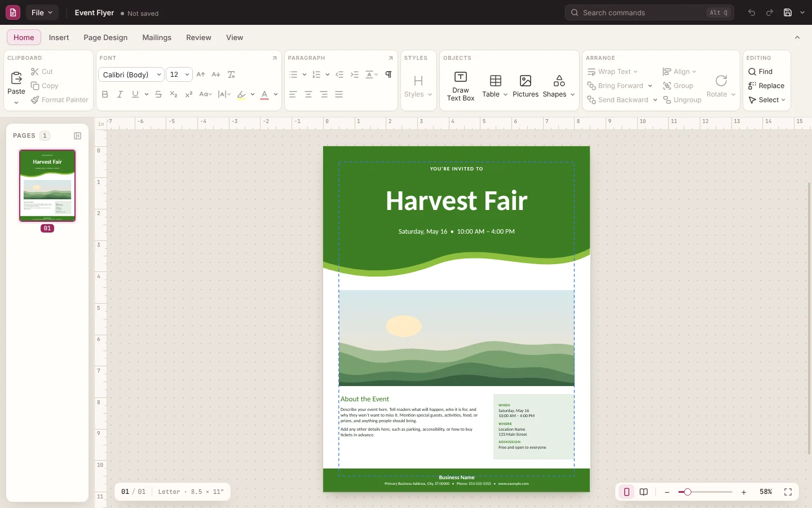Toggle Strikethrough formatting
This screenshot has height=508, width=812.
coord(158,94)
